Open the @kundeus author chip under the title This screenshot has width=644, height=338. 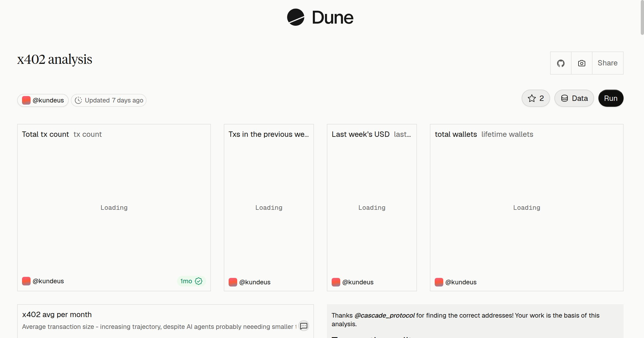pyautogui.click(x=43, y=100)
